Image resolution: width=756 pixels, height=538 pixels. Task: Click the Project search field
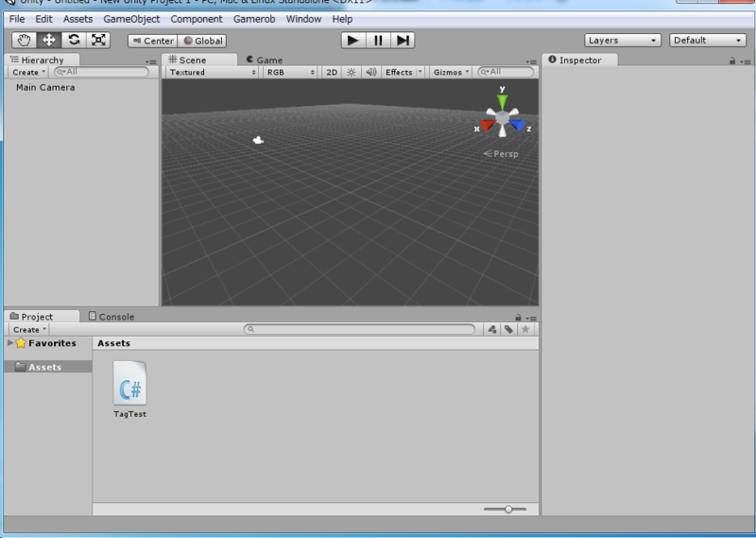click(360, 329)
